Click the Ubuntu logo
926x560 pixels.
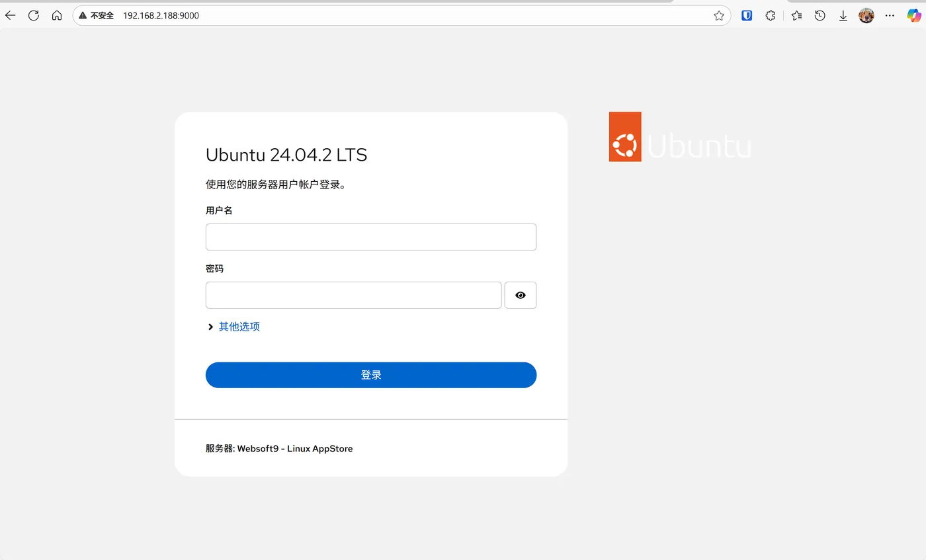click(x=680, y=137)
